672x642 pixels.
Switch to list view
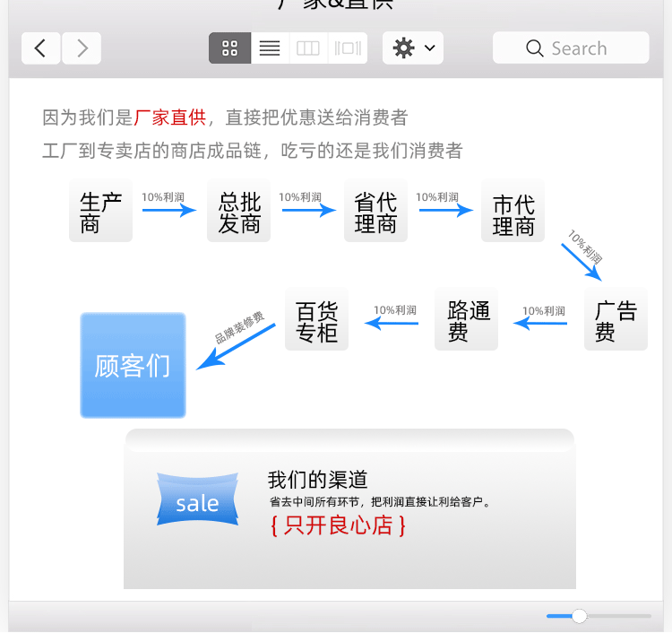coord(270,48)
